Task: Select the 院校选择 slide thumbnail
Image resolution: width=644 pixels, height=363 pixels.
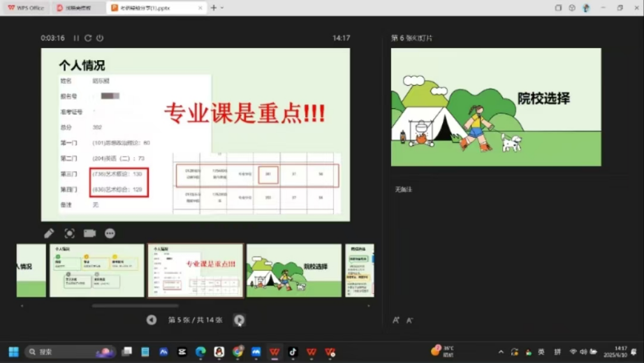Action: 293,271
